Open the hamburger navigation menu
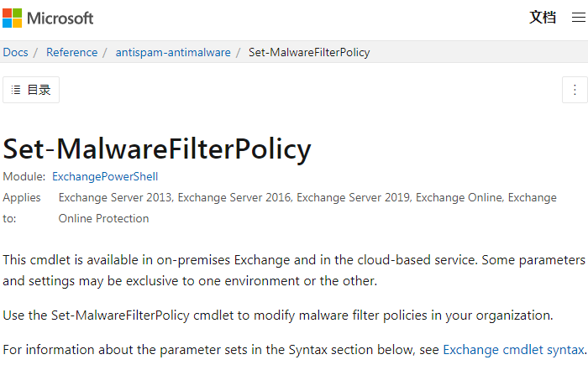The image size is (588, 365). pyautogui.click(x=578, y=18)
